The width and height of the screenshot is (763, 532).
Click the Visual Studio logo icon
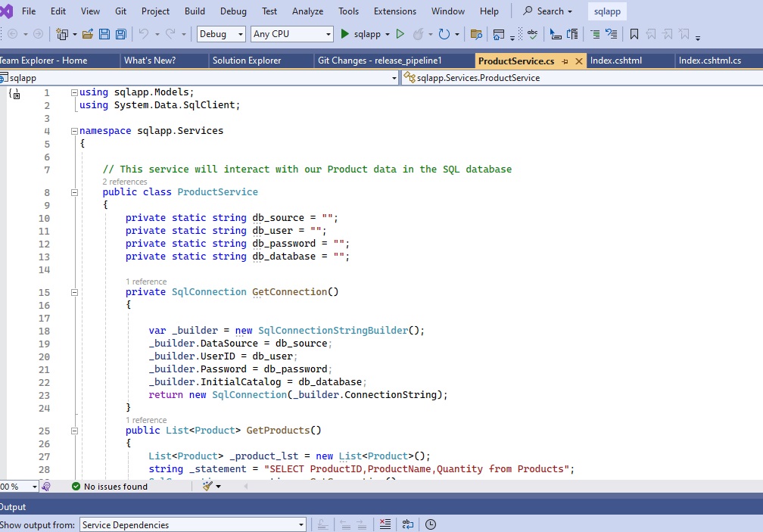coord(6,11)
